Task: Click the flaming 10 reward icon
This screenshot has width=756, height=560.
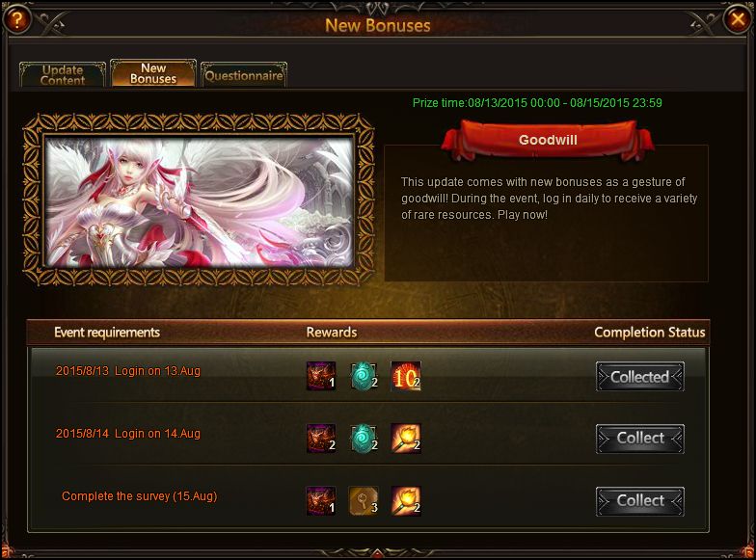Action: point(406,376)
